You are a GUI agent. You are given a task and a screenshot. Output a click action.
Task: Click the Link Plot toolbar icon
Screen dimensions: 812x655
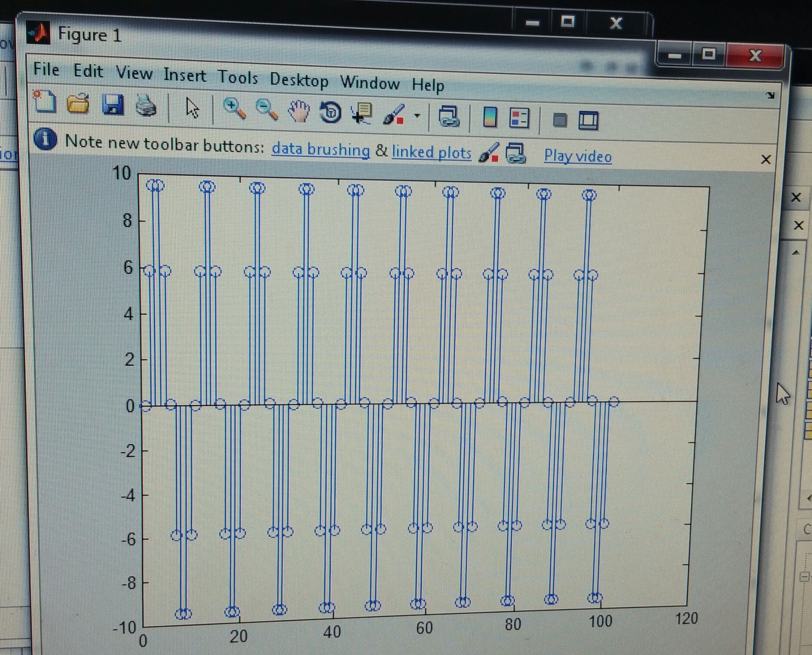(x=449, y=116)
